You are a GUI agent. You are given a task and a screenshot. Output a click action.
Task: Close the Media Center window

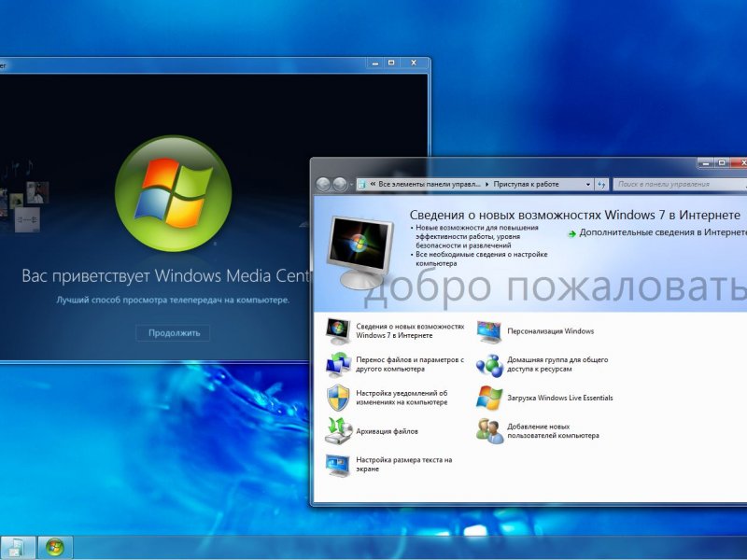(x=414, y=63)
